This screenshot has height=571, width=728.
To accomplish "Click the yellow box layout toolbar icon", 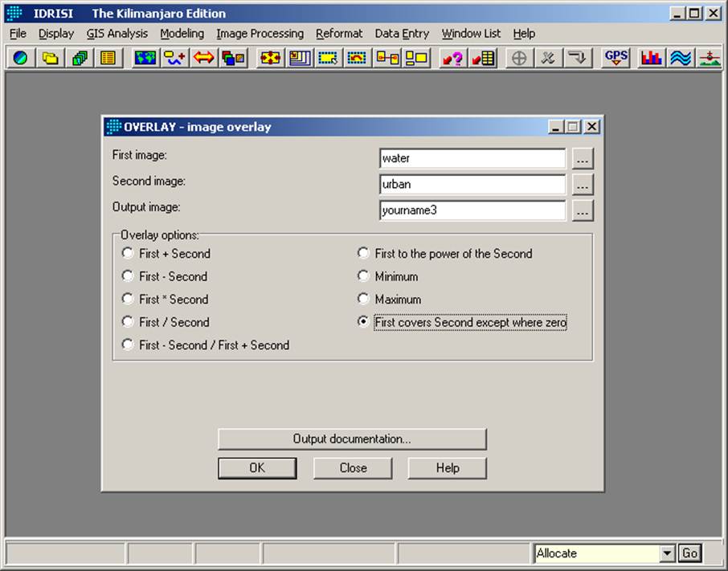I will [x=416, y=58].
